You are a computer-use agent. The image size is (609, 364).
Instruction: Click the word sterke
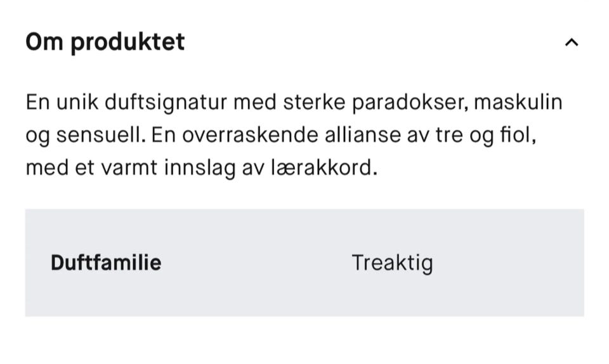(x=314, y=103)
